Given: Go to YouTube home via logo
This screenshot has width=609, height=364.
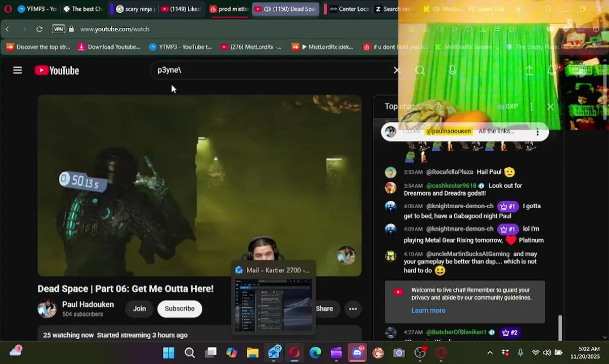Looking at the screenshot, I should coord(57,70).
